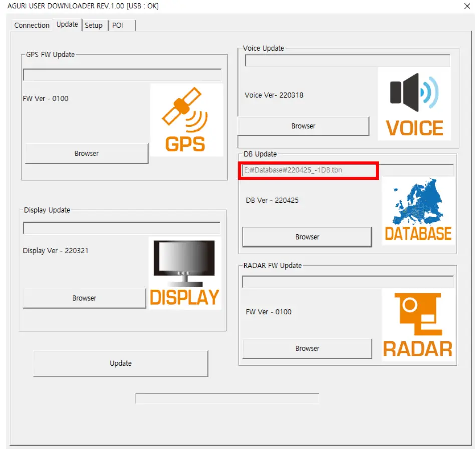This screenshot has width=476, height=450.
Task: Click the GPS satellite icon
Action: point(187,120)
